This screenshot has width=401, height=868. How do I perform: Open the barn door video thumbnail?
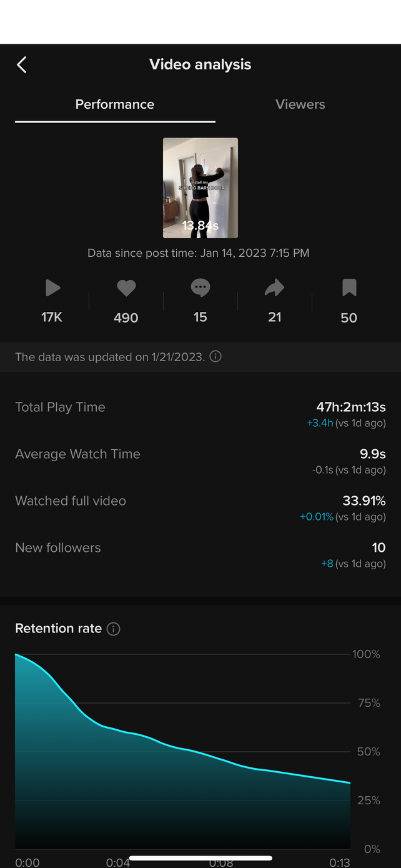tap(200, 187)
